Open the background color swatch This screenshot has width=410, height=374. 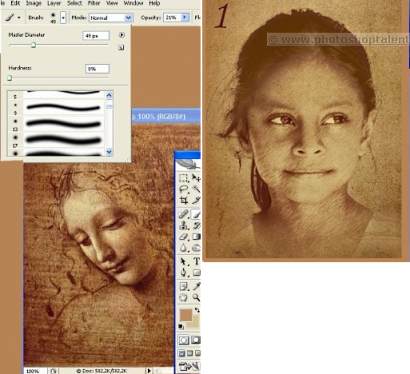196,321
